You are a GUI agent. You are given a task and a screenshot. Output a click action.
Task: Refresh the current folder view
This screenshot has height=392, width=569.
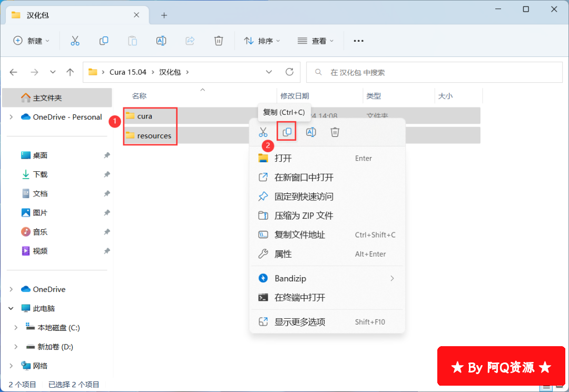[289, 72]
